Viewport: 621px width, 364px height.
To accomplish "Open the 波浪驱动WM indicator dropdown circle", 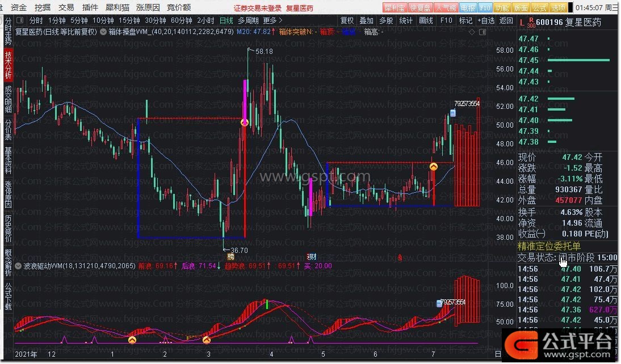I will pos(18,266).
